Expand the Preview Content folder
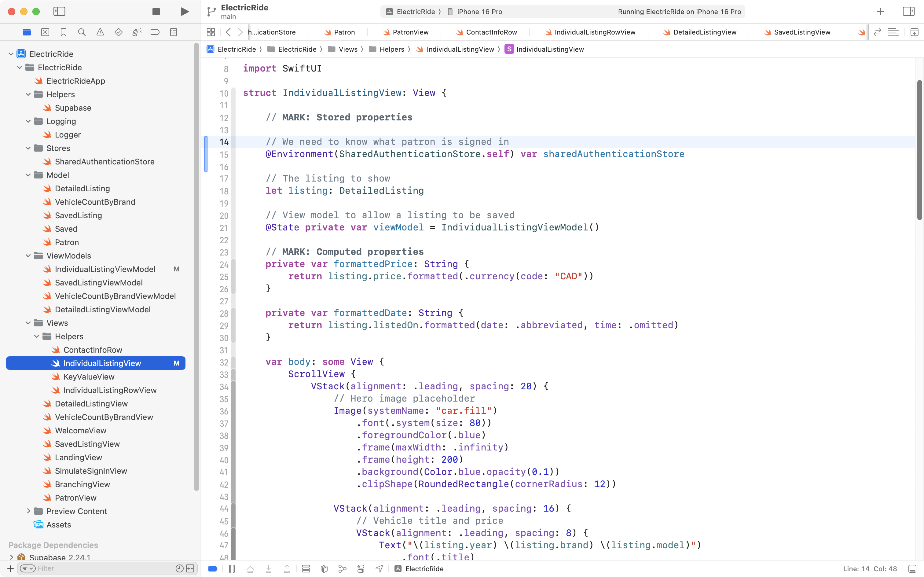 28,511
